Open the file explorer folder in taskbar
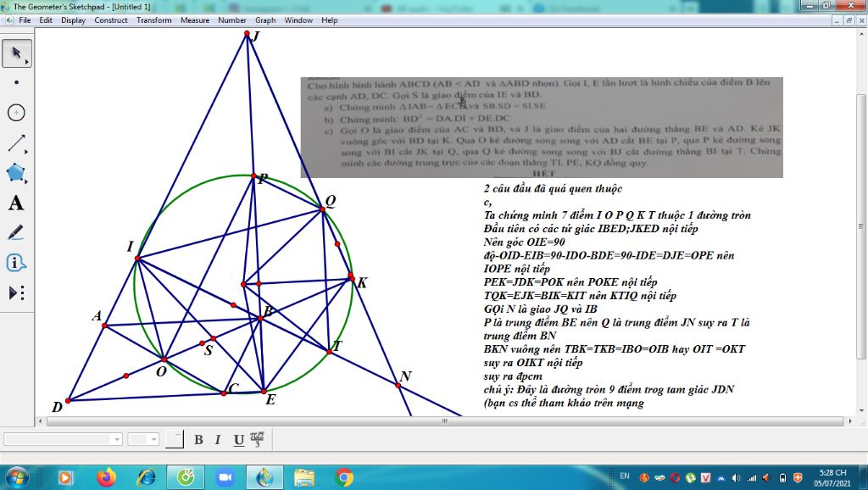Screen dimensions: 868x490 [304, 477]
